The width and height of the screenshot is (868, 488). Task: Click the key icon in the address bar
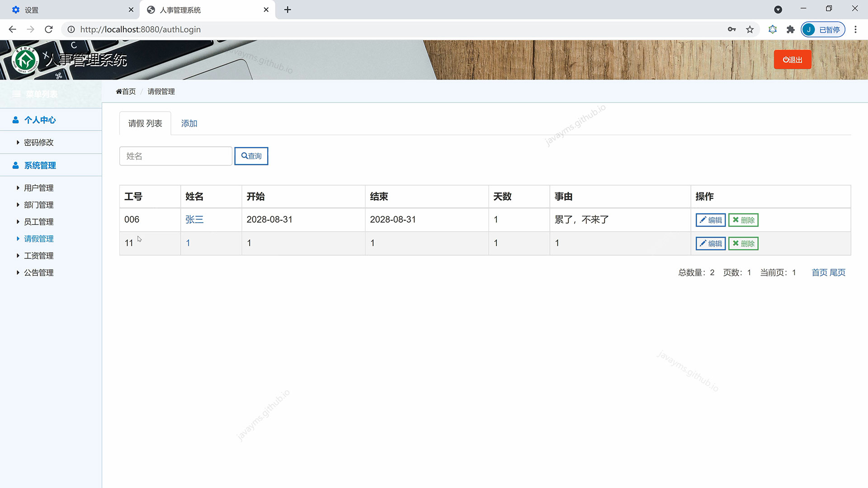(732, 29)
